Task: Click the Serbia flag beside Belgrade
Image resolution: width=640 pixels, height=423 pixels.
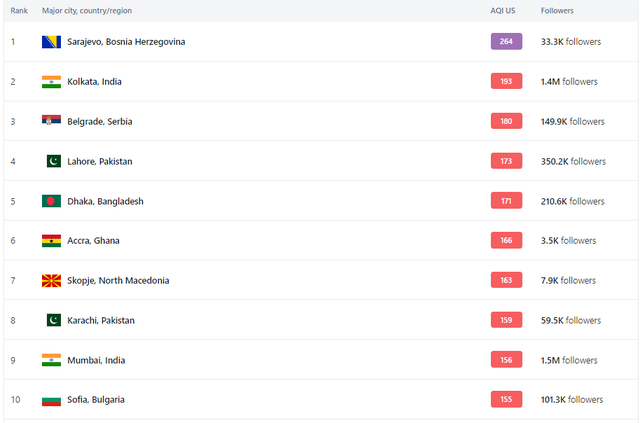Action: 51,121
